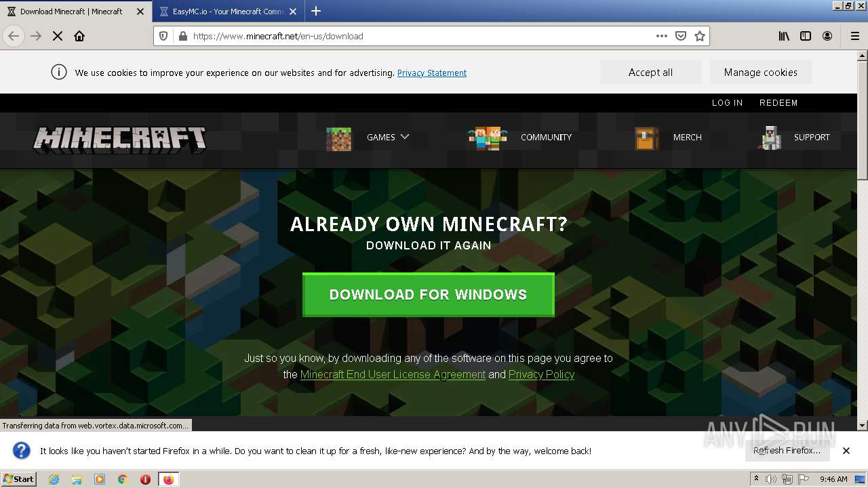
Task: Open the volume control tray icon
Action: coord(771,479)
